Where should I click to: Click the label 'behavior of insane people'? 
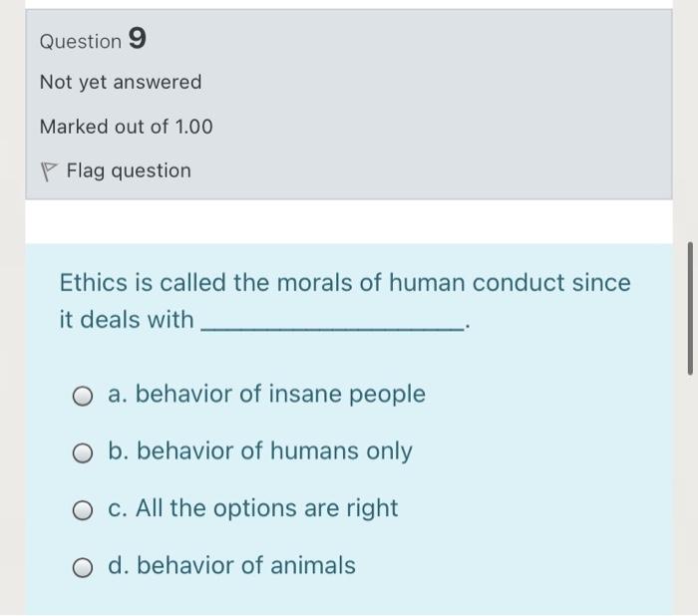pyautogui.click(x=280, y=395)
